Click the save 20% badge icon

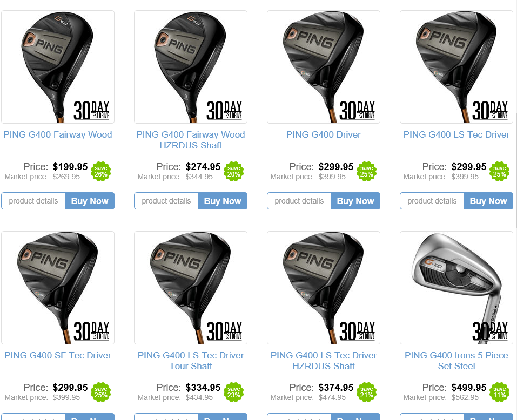point(234,171)
